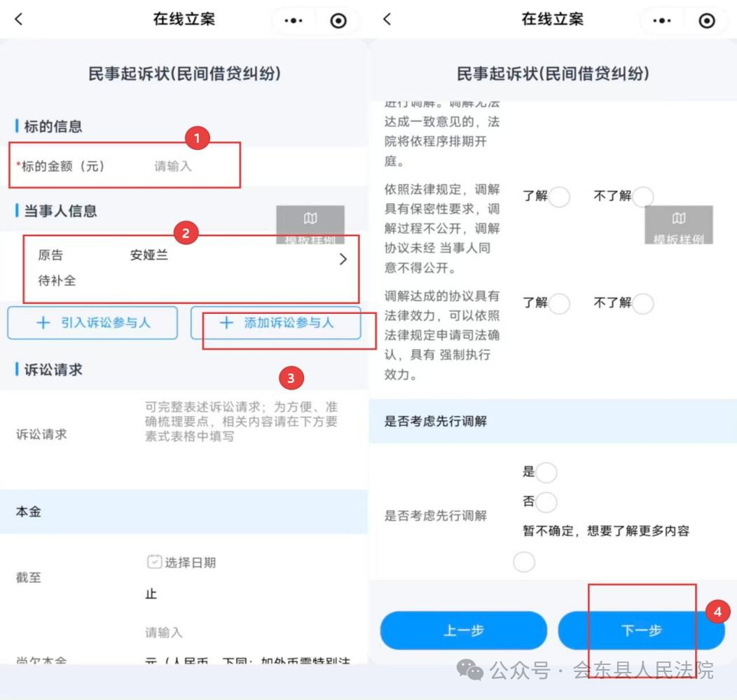This screenshot has height=700, width=737.
Task: Open the three-dot menu on right screen
Action: pyautogui.click(x=662, y=21)
